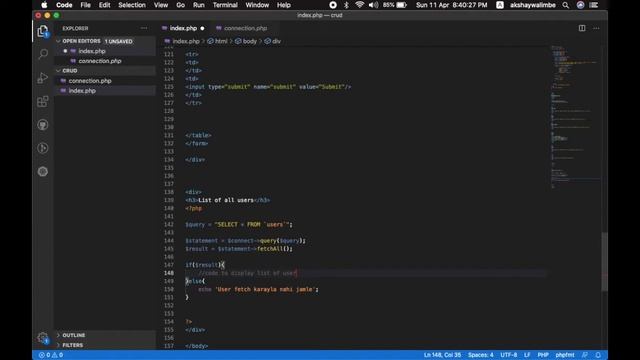Click the editor vertical scrollbar thumb
This screenshot has height=360, width=640.
[604, 262]
